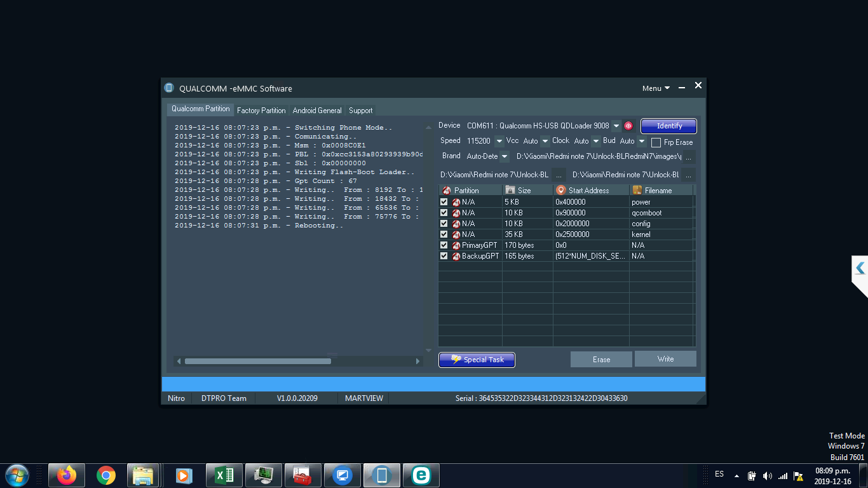
Task: Click the QUALCOMM eMMC Software title bar icon
Action: [x=169, y=88]
